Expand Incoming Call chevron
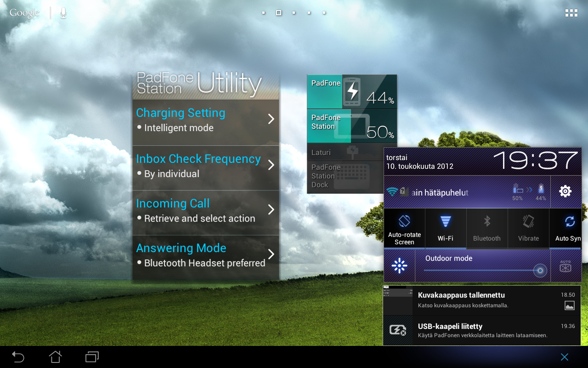This screenshot has width=588, height=368. 271,209
